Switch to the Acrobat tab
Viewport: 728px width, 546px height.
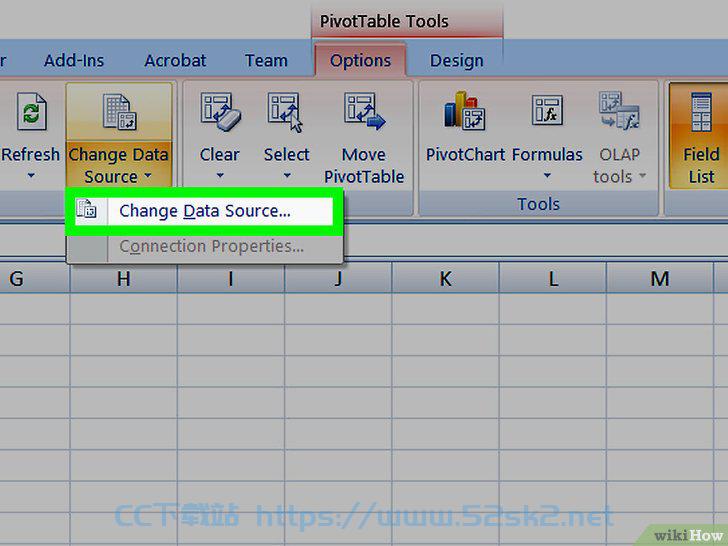[175, 61]
